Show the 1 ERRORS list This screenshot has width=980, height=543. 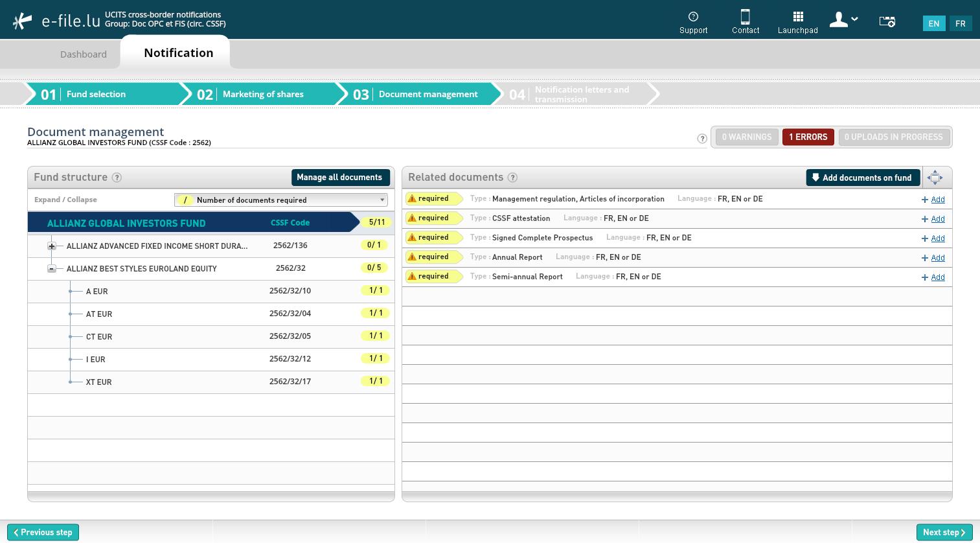tap(808, 137)
